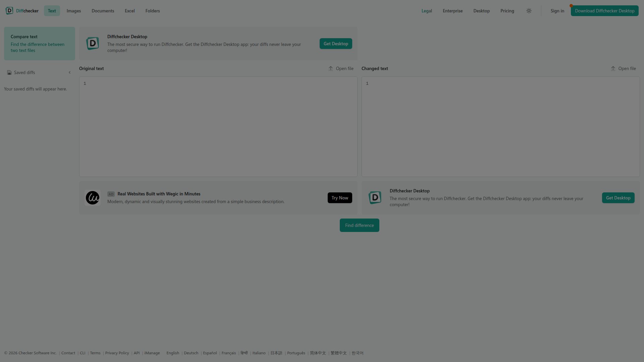
Task: Click the Wegic ad headline text
Action: (159, 194)
